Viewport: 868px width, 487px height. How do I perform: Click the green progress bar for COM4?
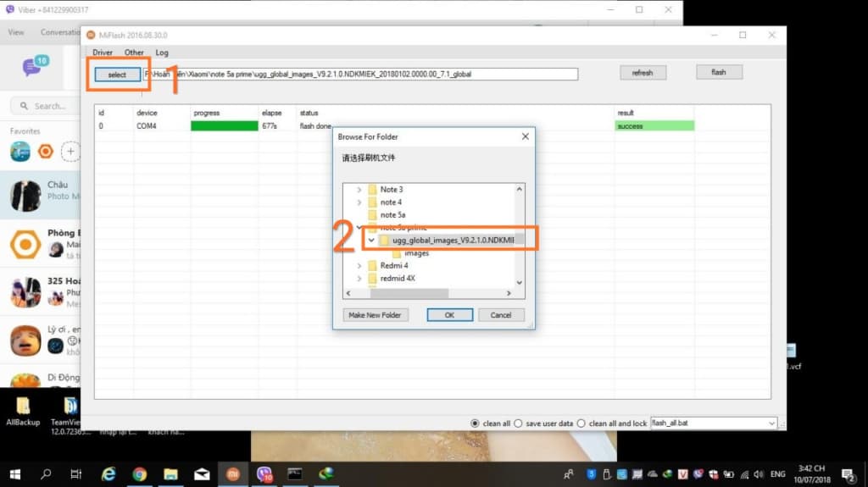pos(224,126)
